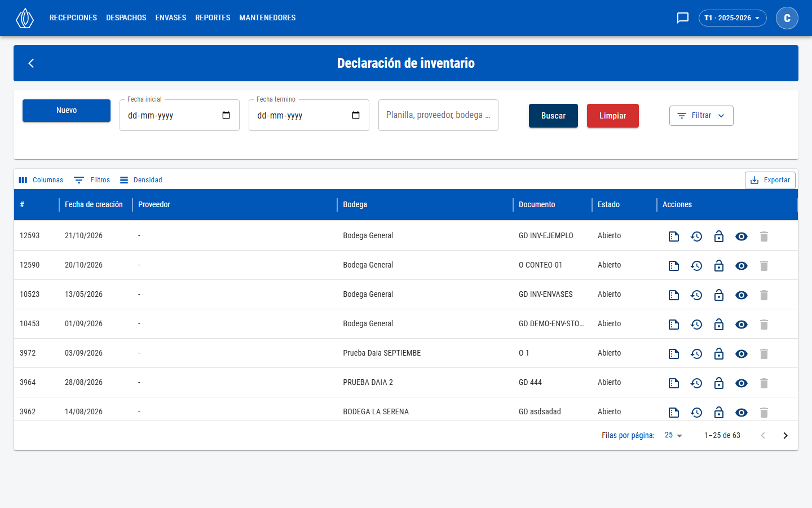Open the RECEPCIONES menu
This screenshot has height=508, width=812.
point(73,18)
